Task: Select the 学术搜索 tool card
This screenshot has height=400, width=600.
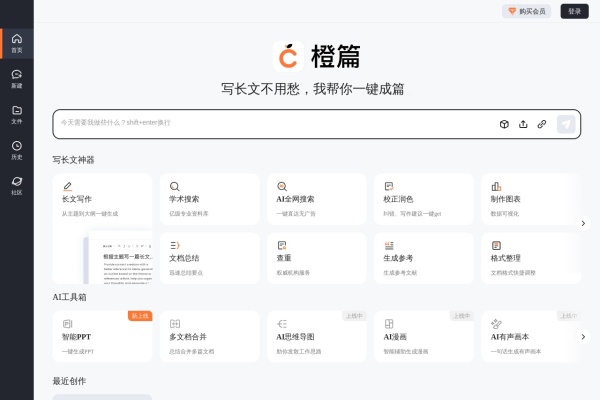Action: pos(209,198)
